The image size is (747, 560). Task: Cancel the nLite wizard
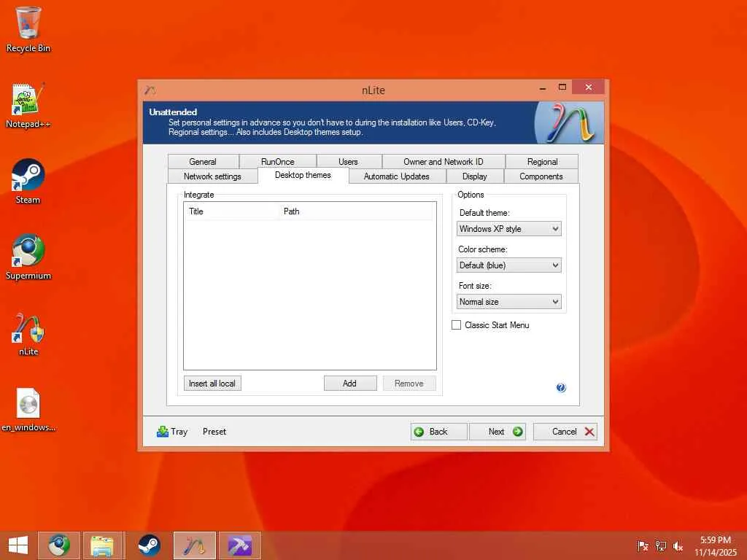point(565,432)
